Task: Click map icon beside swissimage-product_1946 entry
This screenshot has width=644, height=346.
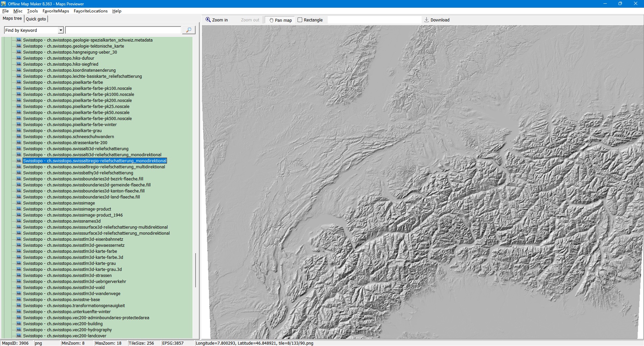Action: tap(19, 215)
